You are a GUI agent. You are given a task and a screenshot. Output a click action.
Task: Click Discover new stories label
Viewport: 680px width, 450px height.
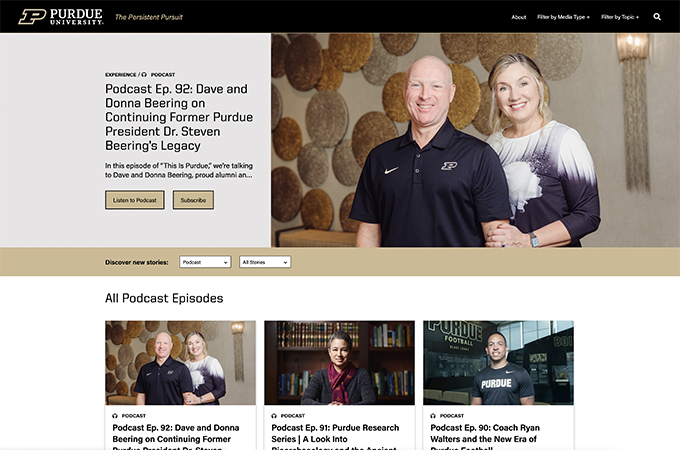pos(137,262)
